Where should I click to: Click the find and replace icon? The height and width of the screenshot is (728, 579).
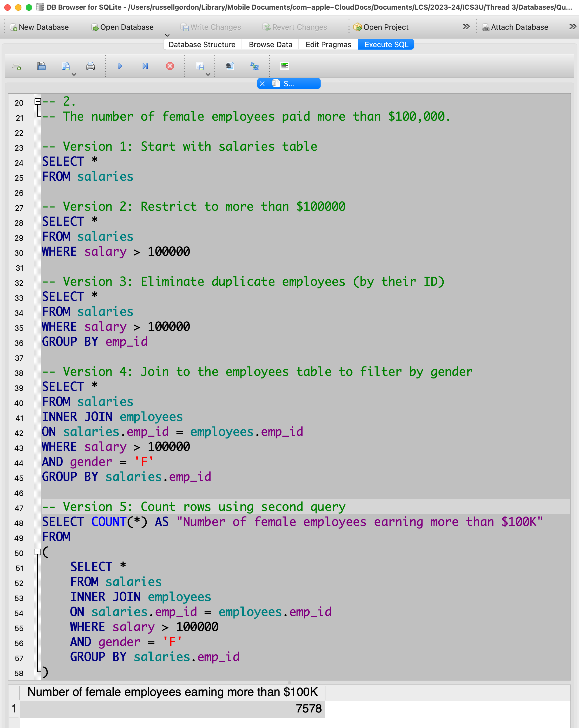(x=255, y=66)
